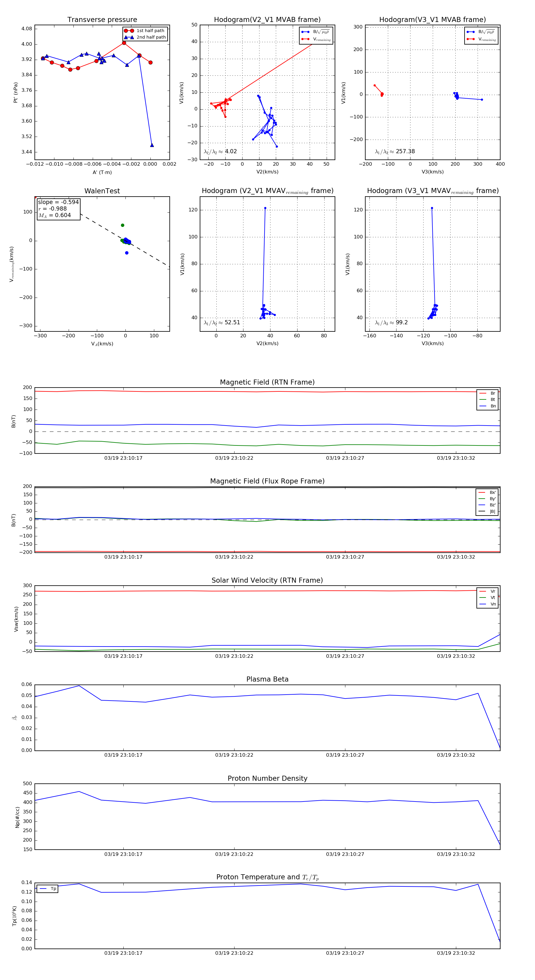Click the 'V_A(km/s)' x-axis label in WalenTest
This screenshot has height=980, width=535.
point(102,344)
